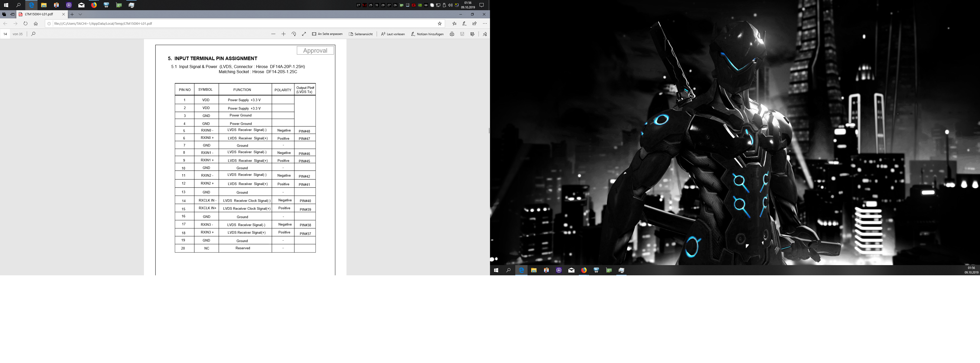Refresh the current page
The width and height of the screenshot is (980, 363).
(26, 23)
